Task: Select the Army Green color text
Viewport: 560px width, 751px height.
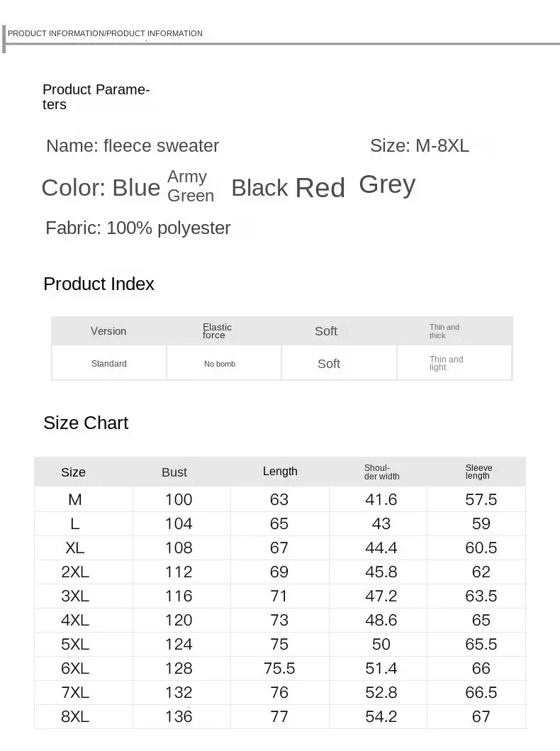Action: 191,186
